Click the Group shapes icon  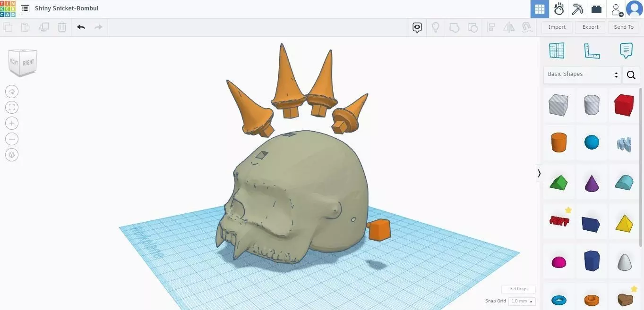point(454,27)
